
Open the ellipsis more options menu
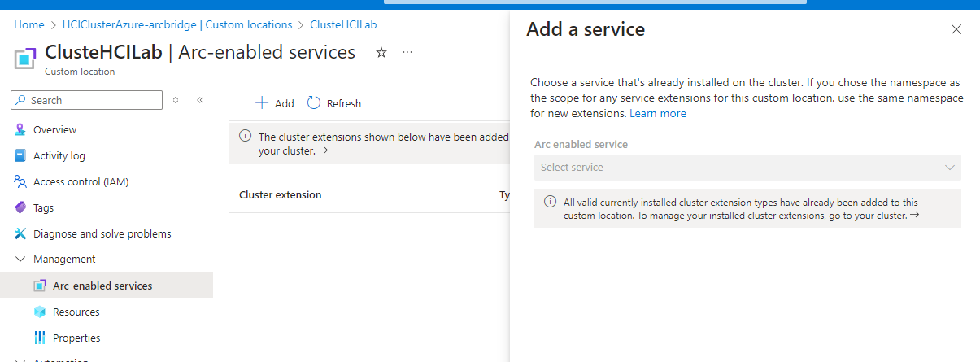coord(407,53)
